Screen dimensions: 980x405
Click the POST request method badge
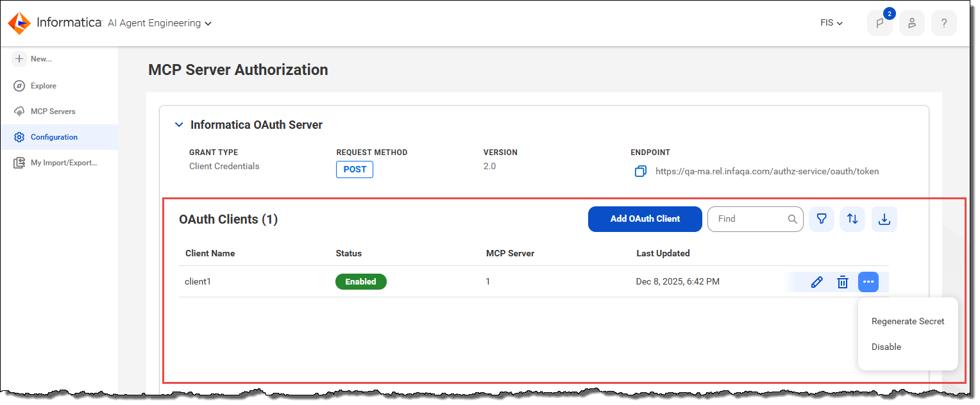pos(355,170)
